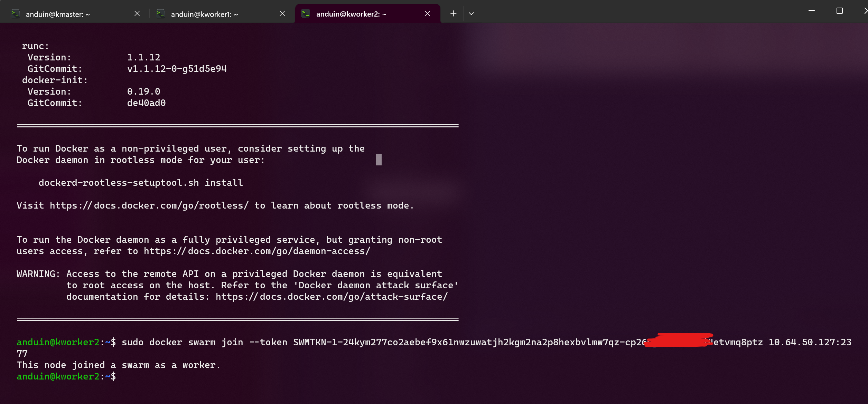The width and height of the screenshot is (868, 404).
Task: Switch to the anduin@kmaster tab
Action: click(x=69, y=14)
